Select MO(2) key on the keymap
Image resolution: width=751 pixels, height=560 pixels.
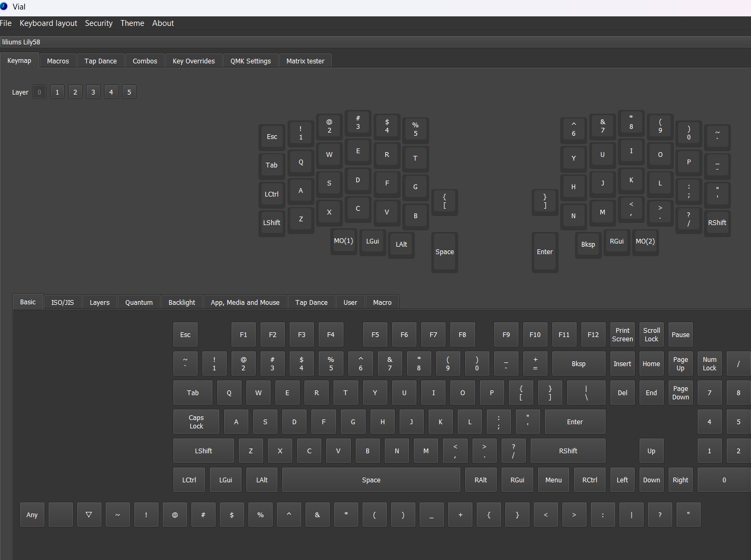pos(645,241)
